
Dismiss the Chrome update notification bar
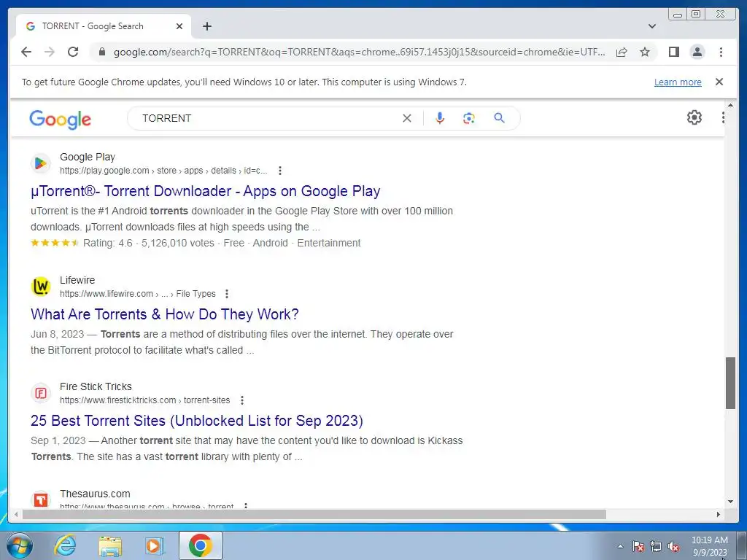(x=719, y=82)
